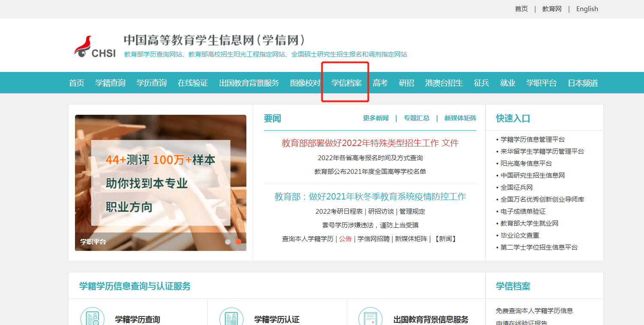This screenshot has width=644, height=325.
Task: Open the 港澳台招生 nav item
Action: click(x=444, y=83)
